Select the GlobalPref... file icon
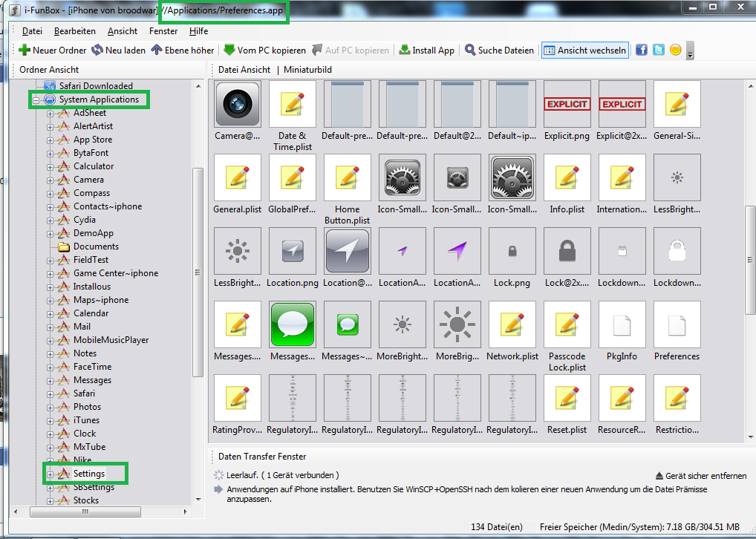This screenshot has height=539, width=756. [293, 177]
